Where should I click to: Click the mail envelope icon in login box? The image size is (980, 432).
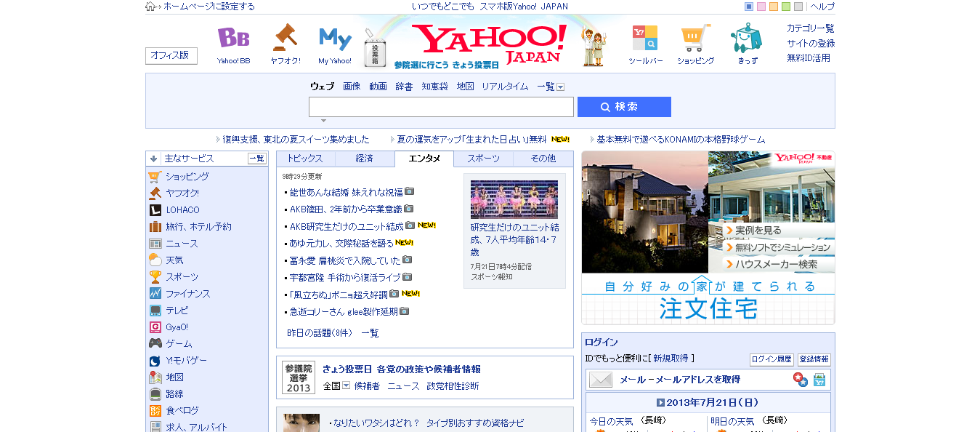(x=601, y=380)
